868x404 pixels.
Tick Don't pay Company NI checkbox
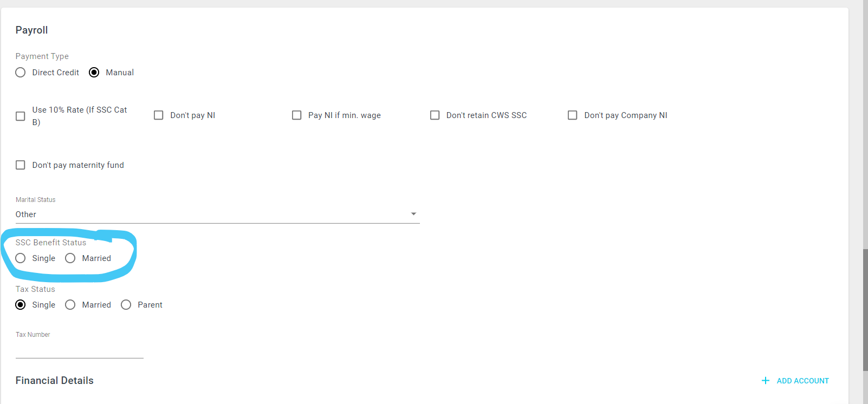[572, 115]
